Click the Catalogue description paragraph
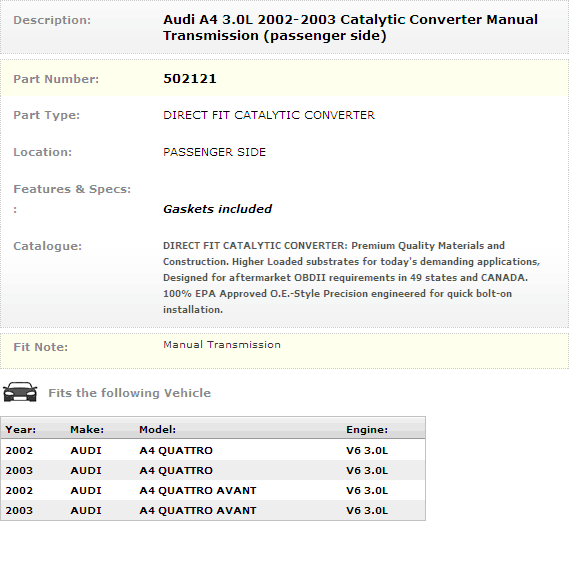 pos(352,277)
